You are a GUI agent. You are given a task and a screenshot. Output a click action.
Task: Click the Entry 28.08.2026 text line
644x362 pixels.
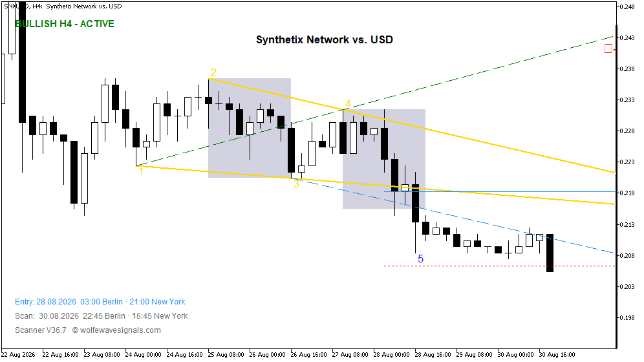tap(100, 302)
